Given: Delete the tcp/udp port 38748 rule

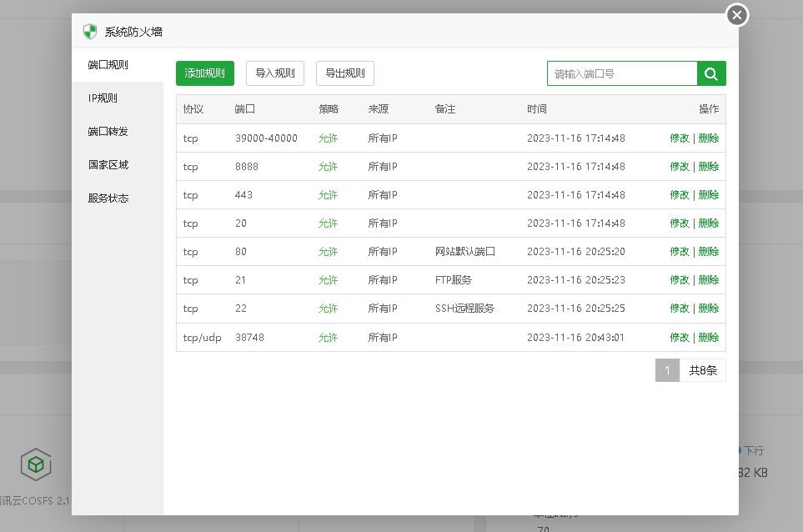Looking at the screenshot, I should tap(707, 337).
